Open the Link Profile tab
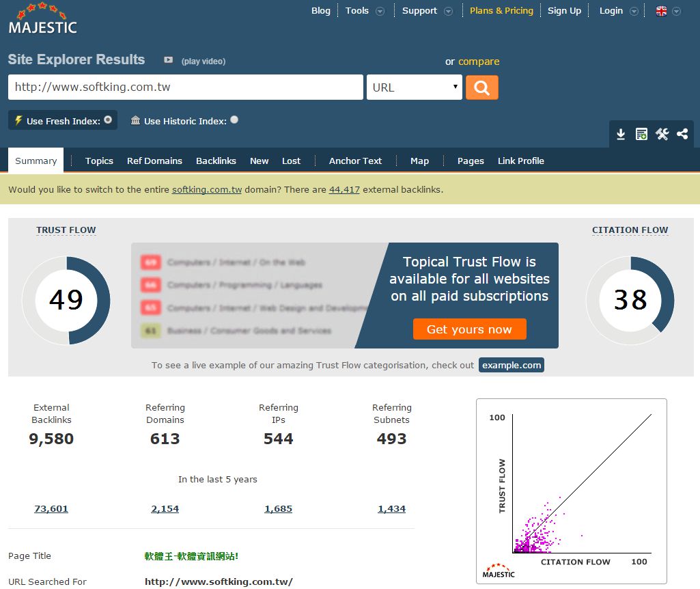 tap(521, 161)
